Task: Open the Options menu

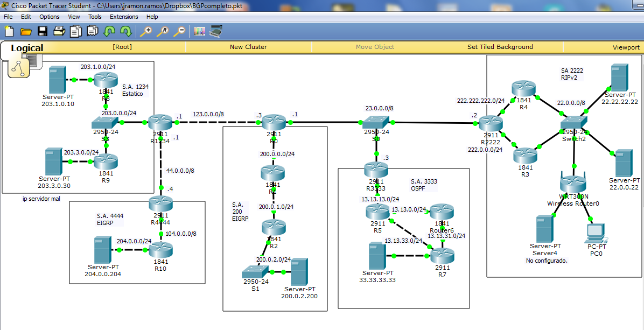Action: coord(50,17)
